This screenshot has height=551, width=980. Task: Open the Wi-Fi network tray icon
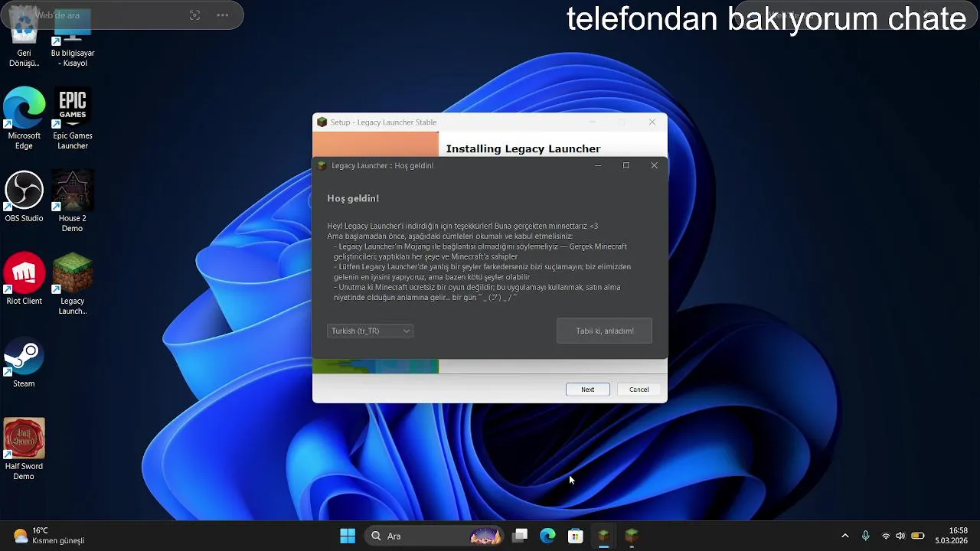click(x=886, y=536)
